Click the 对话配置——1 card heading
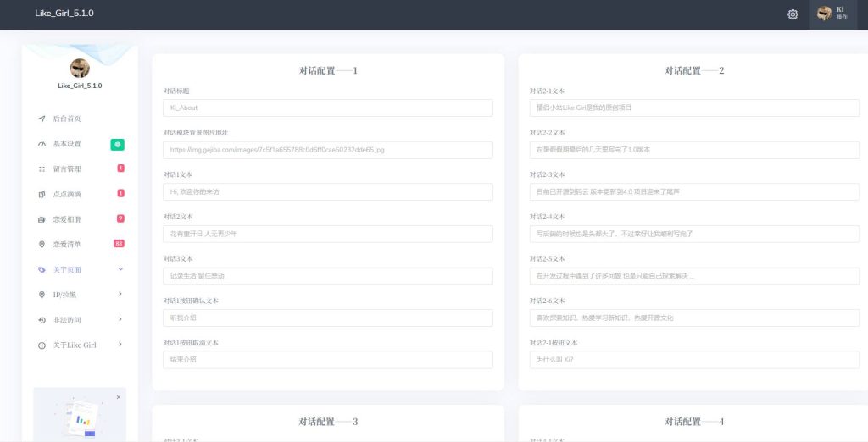The width and height of the screenshot is (868, 442). coord(328,71)
